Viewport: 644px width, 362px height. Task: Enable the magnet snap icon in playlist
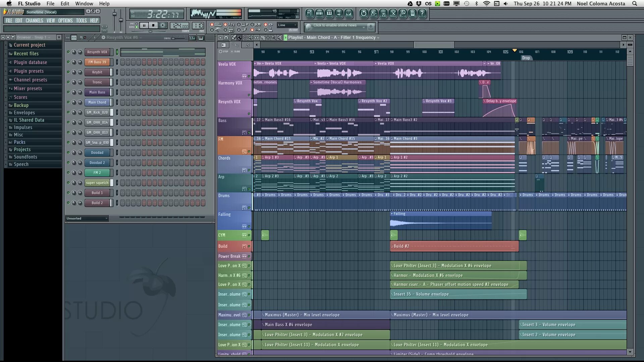tap(226, 38)
